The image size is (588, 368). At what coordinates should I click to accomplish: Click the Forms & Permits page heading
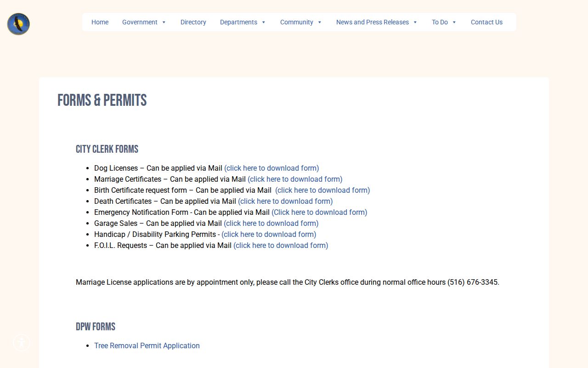coord(102,100)
